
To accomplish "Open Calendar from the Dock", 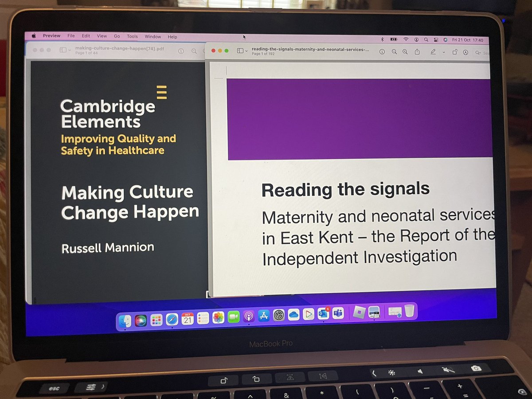I will [x=188, y=318].
